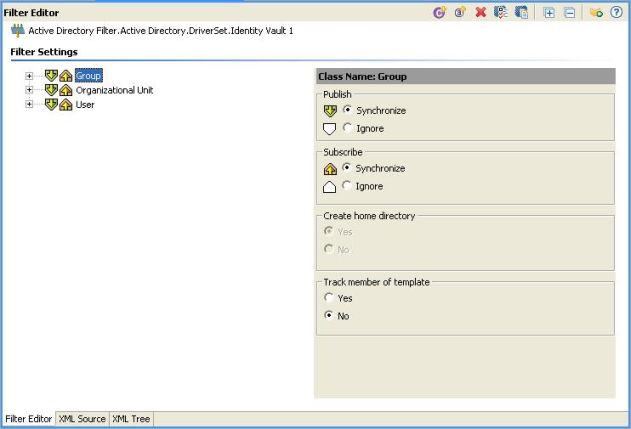Switch to the Filter Editor tab
This screenshot has height=429, width=631.
(29, 419)
